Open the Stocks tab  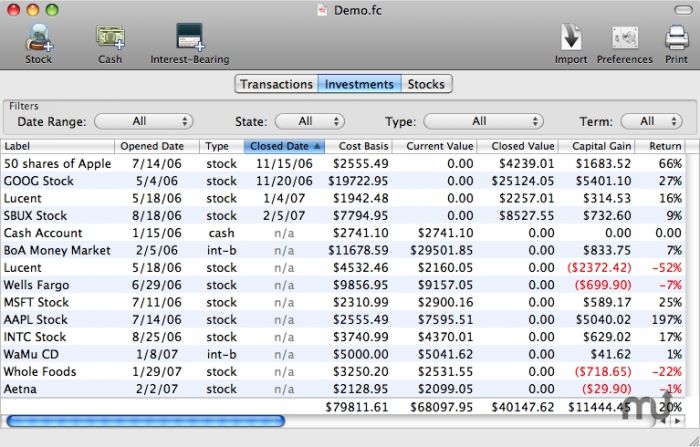426,84
